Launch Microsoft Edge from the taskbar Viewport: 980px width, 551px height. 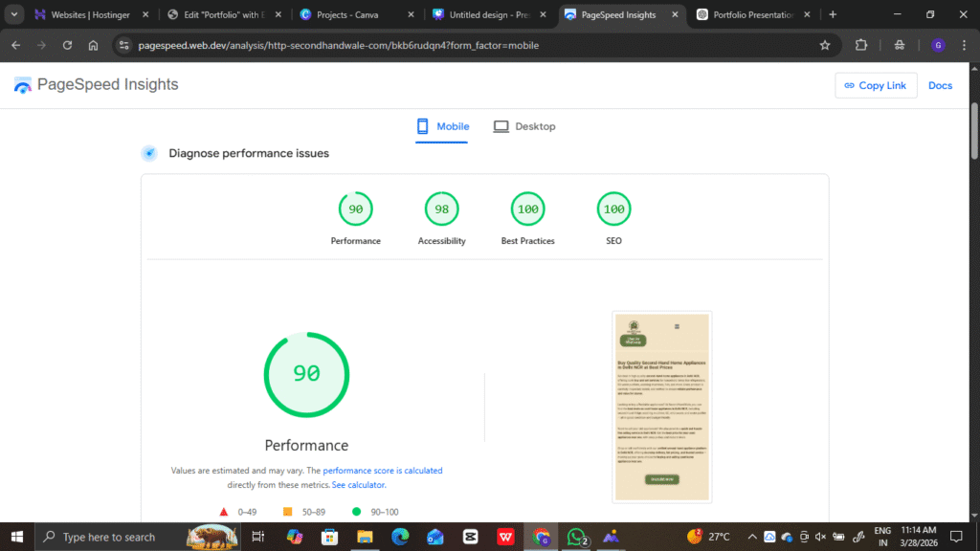pyautogui.click(x=400, y=537)
